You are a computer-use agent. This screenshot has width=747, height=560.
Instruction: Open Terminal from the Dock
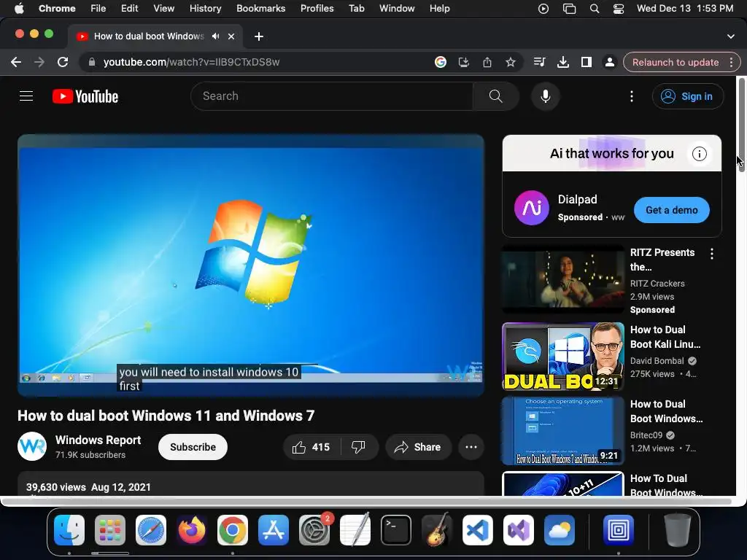[x=396, y=529]
